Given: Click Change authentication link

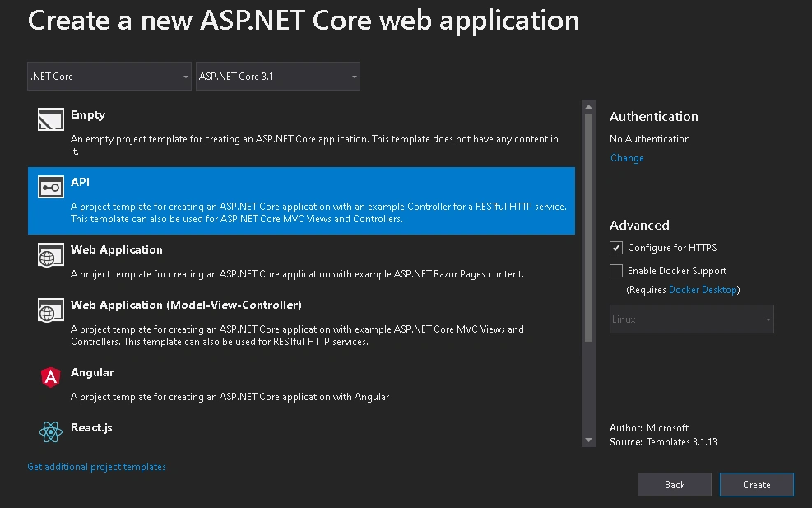Looking at the screenshot, I should tap(627, 158).
